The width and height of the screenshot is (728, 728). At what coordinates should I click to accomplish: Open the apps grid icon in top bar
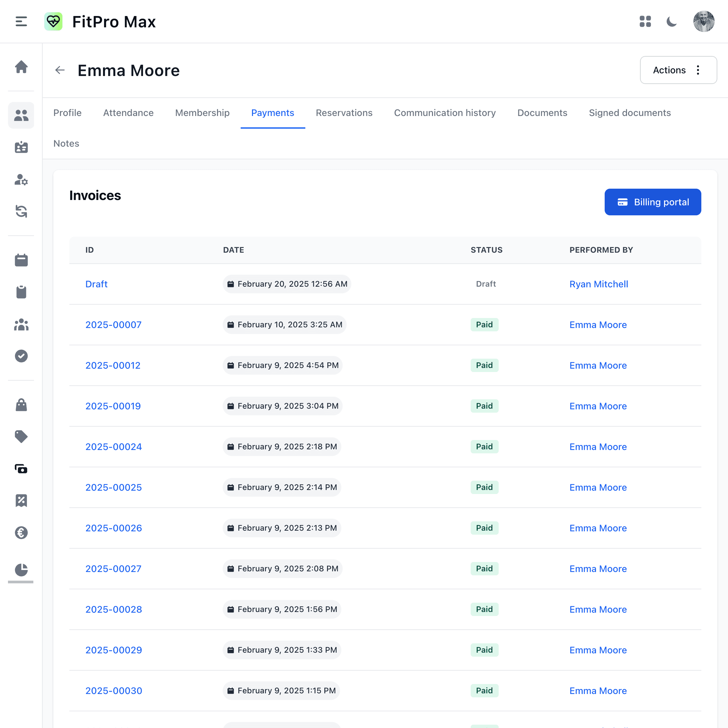(645, 21)
